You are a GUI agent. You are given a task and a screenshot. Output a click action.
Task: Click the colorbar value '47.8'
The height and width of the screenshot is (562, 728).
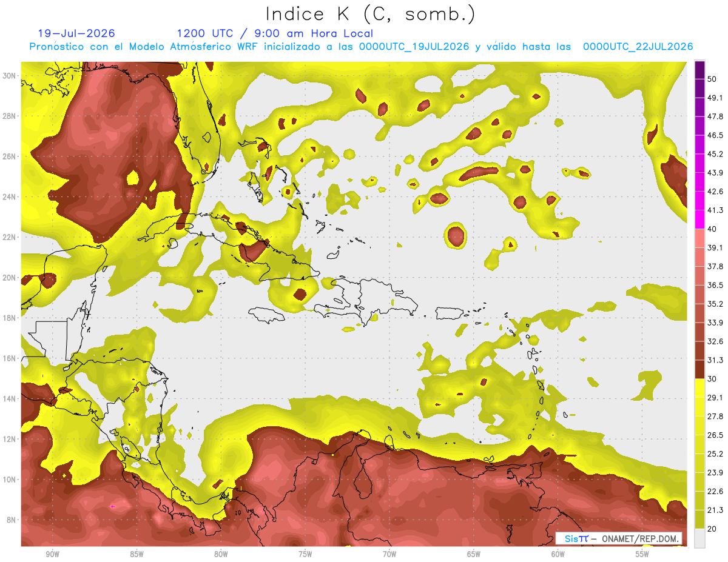coord(715,116)
